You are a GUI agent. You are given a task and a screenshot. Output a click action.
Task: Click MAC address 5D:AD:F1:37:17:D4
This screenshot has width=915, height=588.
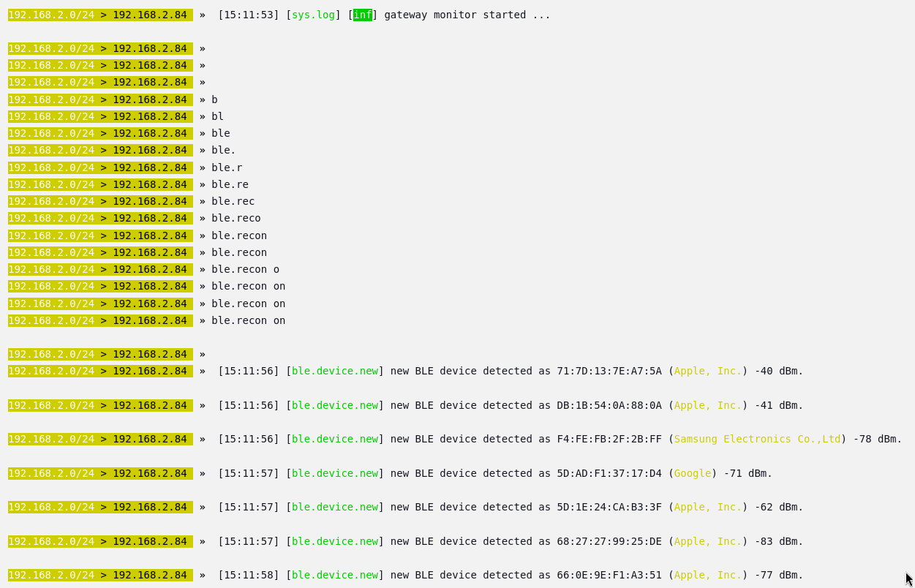point(609,473)
